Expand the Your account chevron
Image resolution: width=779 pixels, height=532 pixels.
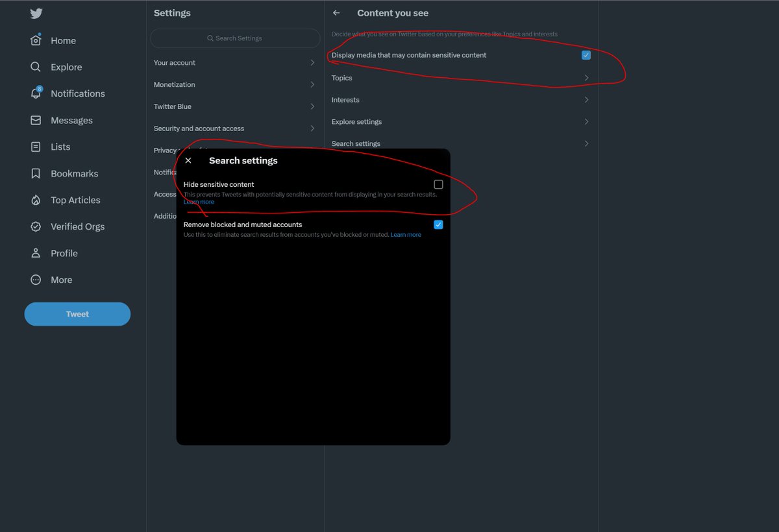pyautogui.click(x=312, y=63)
